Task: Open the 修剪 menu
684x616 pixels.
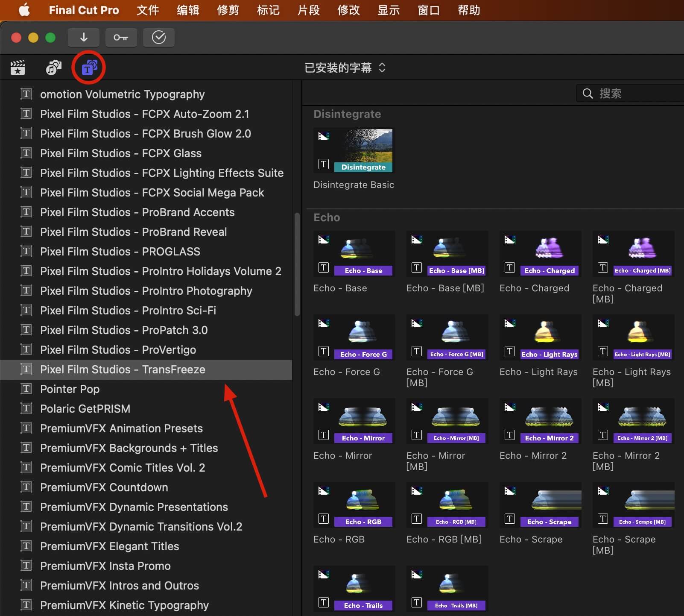Action: (x=228, y=10)
